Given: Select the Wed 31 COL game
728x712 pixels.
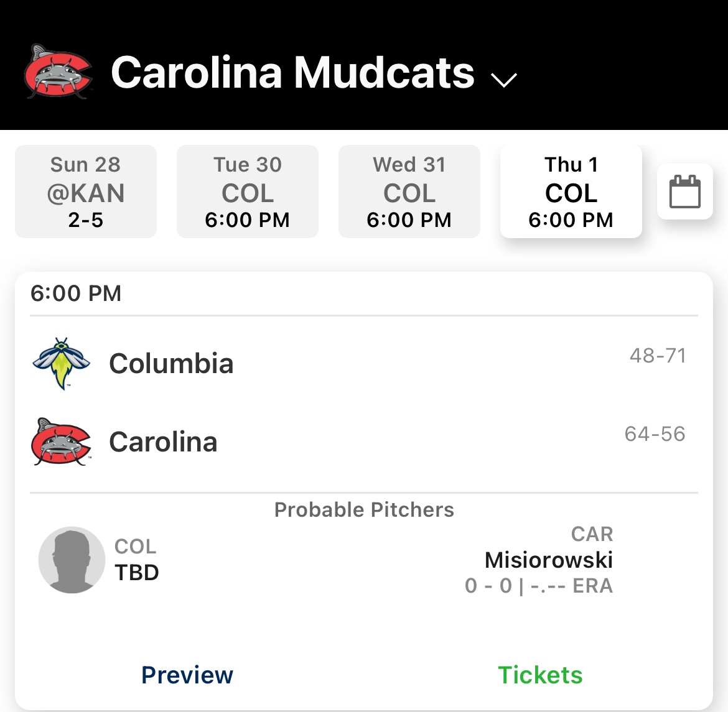Looking at the screenshot, I should coord(409,192).
